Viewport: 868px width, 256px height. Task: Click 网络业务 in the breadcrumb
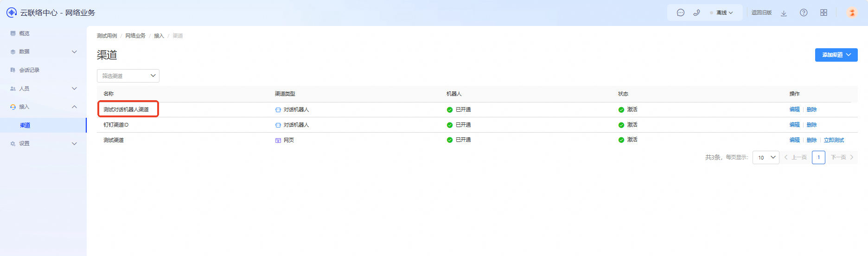(135, 36)
